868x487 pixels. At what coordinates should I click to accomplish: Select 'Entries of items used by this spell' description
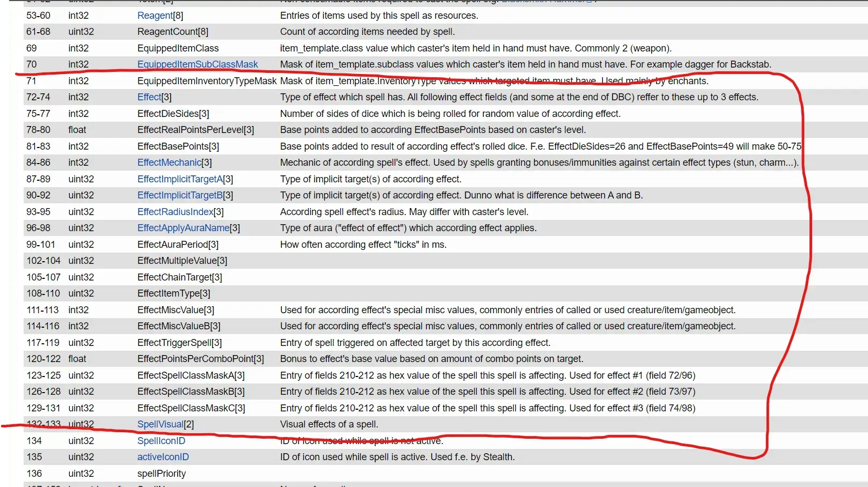[379, 16]
